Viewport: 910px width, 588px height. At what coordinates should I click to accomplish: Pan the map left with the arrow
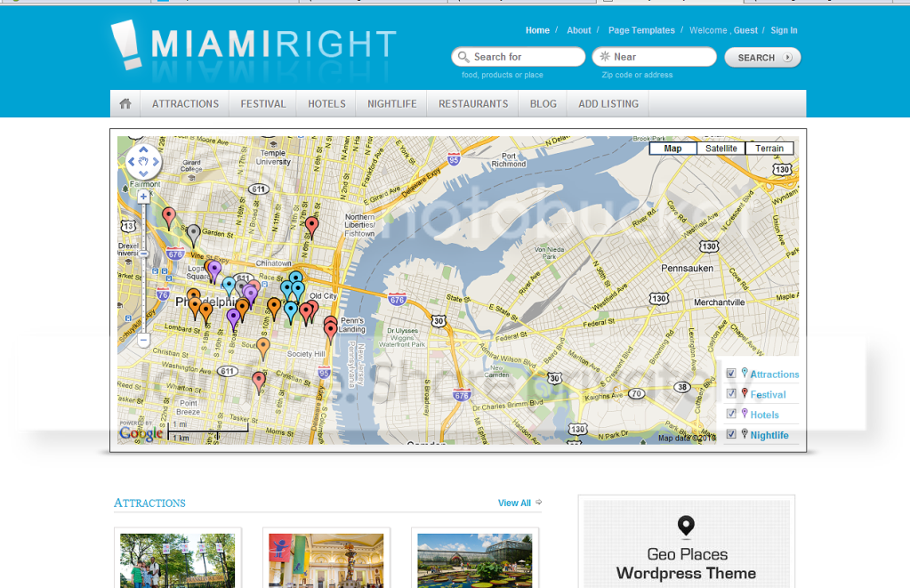tap(131, 162)
